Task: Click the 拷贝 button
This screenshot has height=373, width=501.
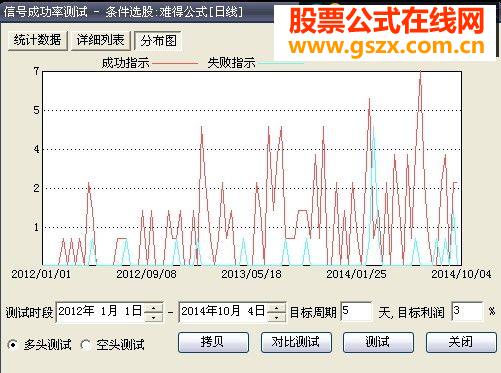Action: click(x=213, y=342)
